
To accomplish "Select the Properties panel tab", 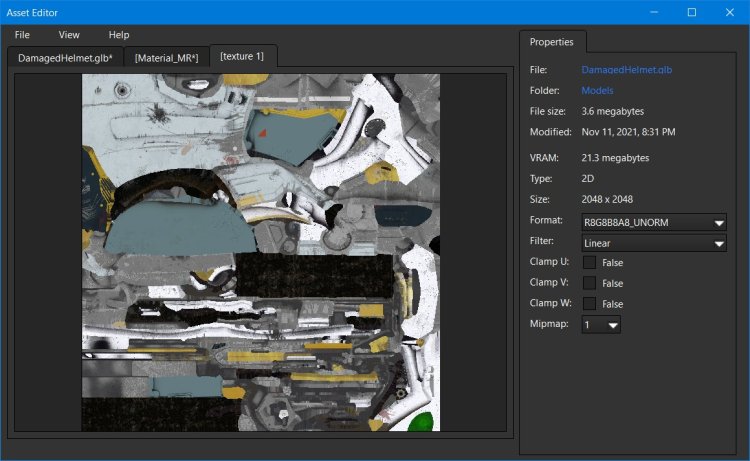I will click(x=551, y=42).
